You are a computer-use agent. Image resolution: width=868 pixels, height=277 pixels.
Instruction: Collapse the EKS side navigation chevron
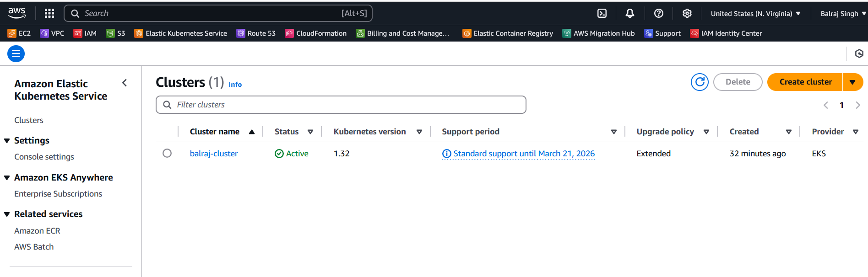125,83
